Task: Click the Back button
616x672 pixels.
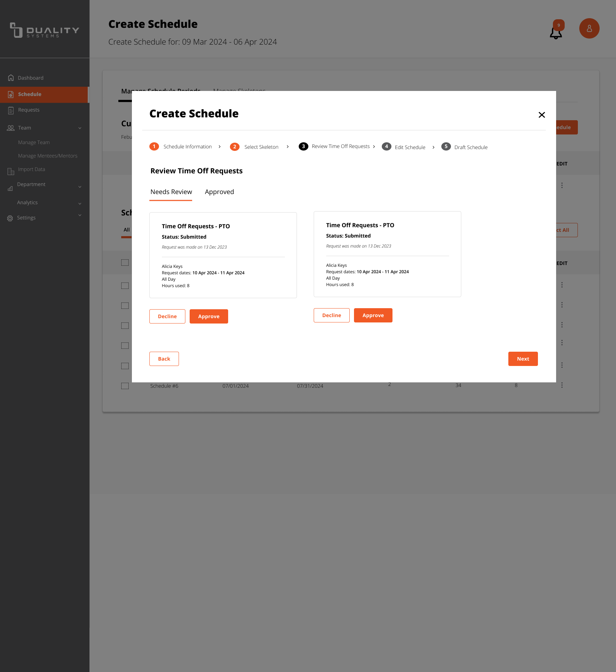Action: click(x=164, y=359)
